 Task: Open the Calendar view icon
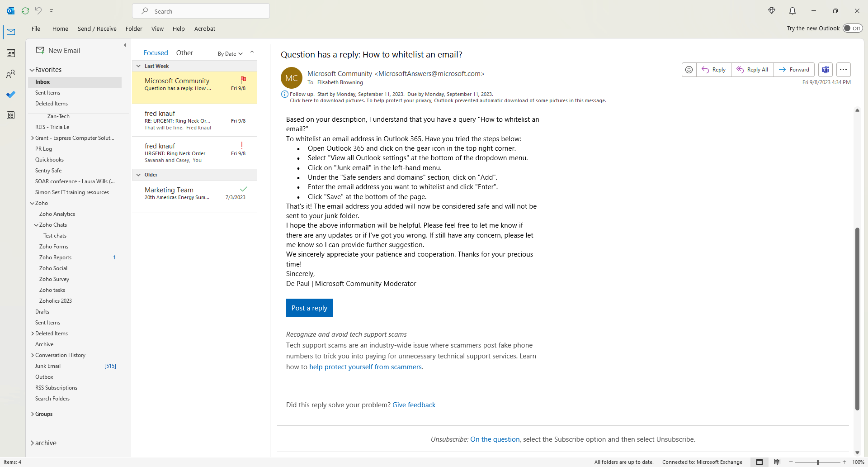coord(11,53)
